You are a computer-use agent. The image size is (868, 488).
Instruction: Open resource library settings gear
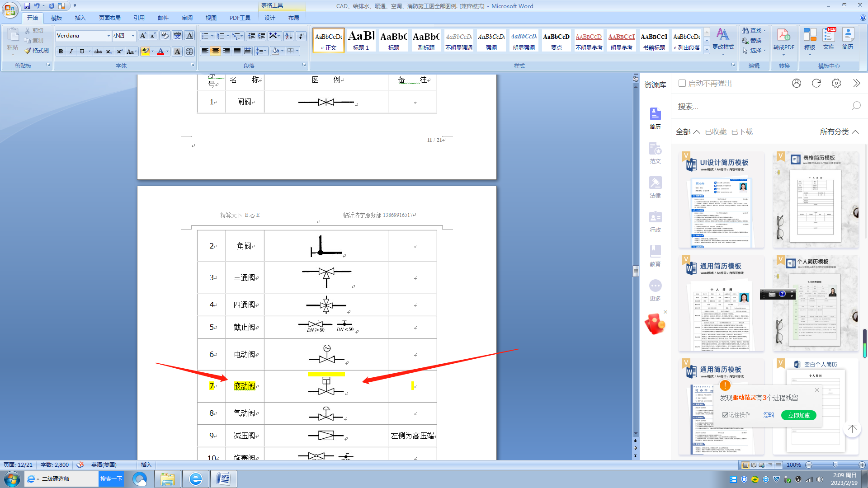pos(836,83)
